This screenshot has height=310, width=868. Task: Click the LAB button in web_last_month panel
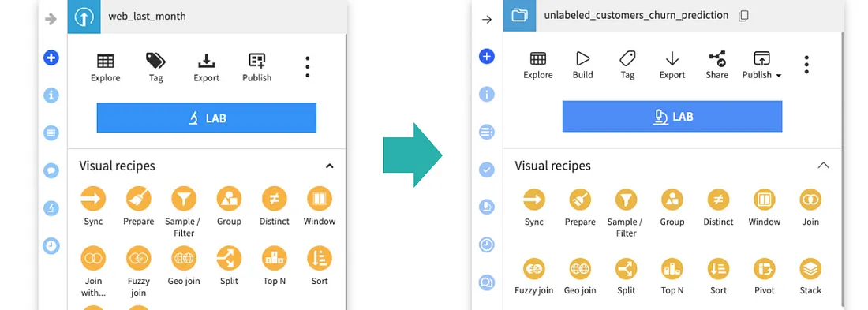tap(207, 118)
